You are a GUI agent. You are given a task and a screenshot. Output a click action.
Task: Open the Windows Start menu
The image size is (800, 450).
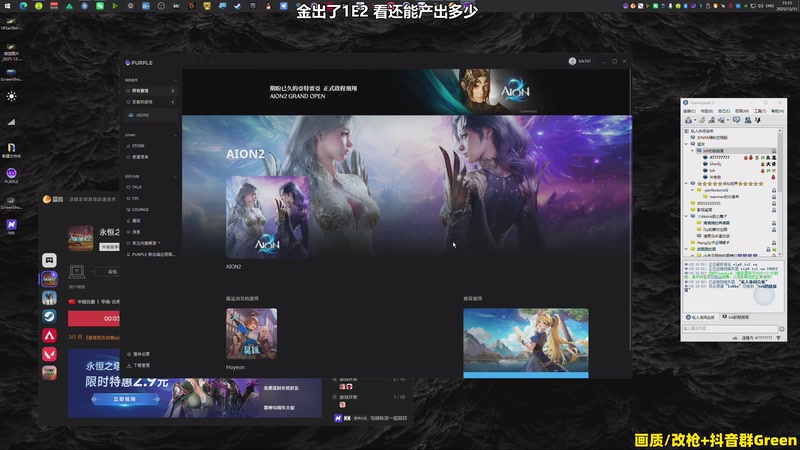coord(8,6)
